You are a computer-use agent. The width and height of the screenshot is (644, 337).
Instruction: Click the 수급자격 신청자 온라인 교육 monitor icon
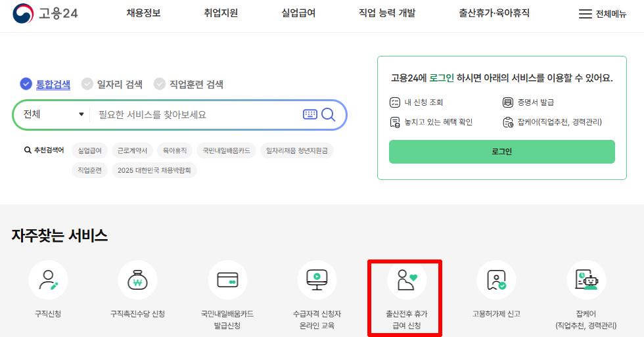(x=317, y=280)
